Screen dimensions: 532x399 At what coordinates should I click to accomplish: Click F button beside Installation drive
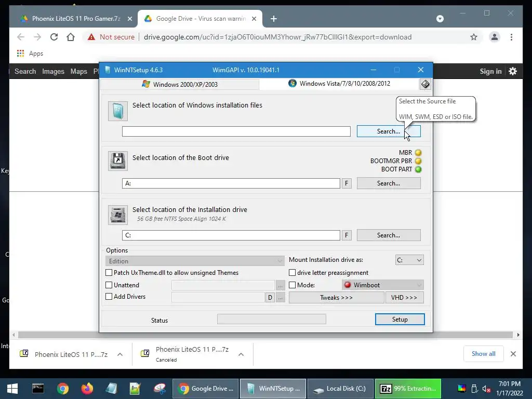point(347,235)
